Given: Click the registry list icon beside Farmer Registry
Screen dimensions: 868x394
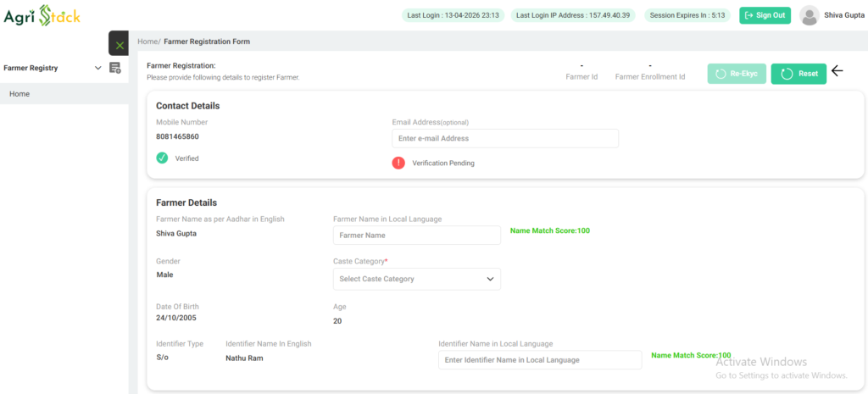Looking at the screenshot, I should click(114, 68).
